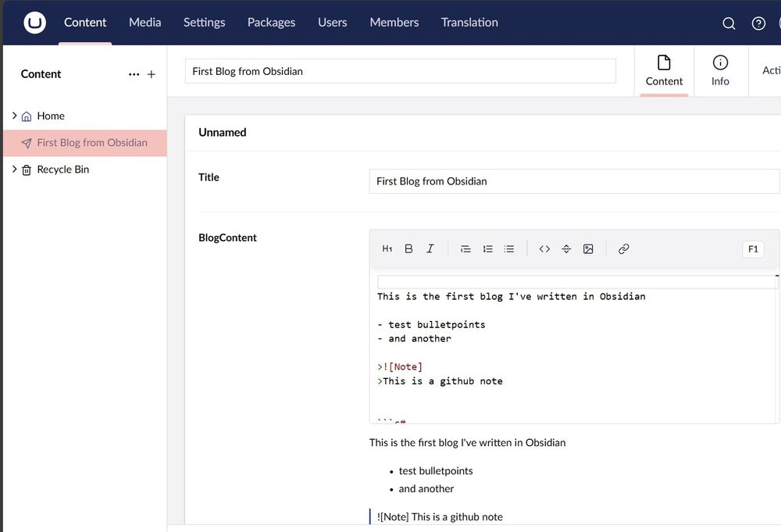Click the paper plane blog icon
Screen dimensions: 781x532
(x=27, y=143)
